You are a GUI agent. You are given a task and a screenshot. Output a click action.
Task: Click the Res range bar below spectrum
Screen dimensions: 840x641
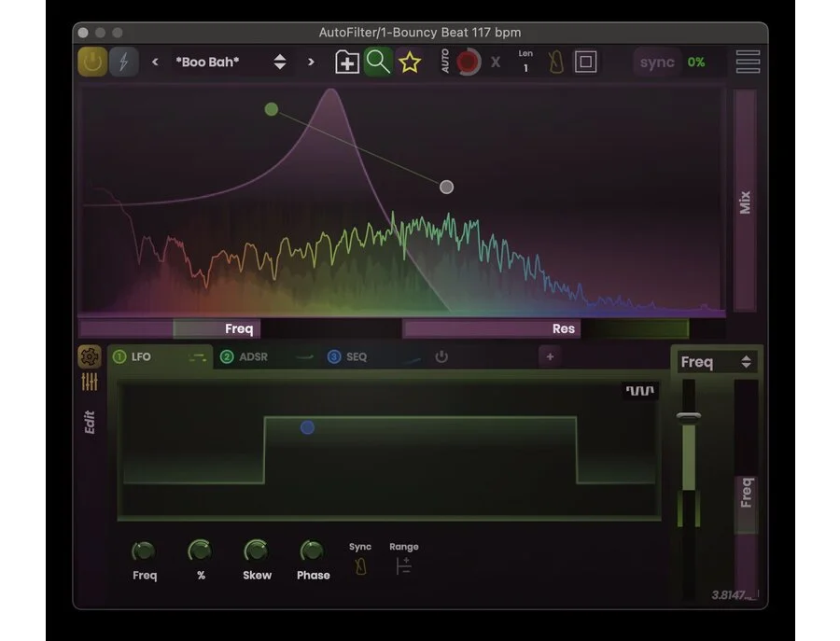point(491,328)
